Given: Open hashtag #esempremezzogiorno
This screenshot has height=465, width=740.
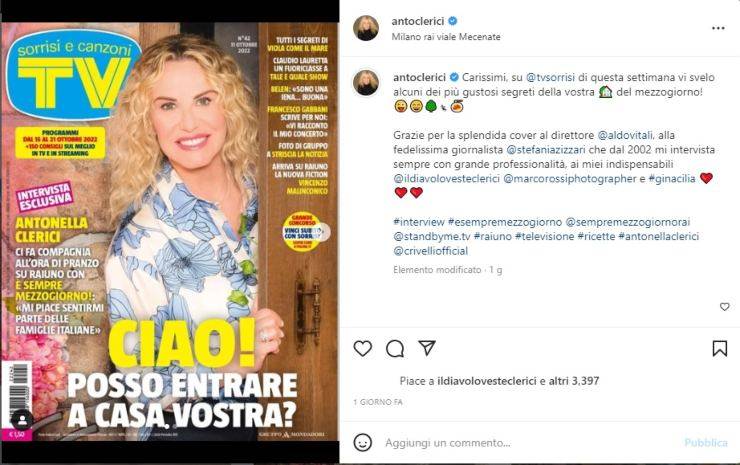Looking at the screenshot, I should tap(505, 222).
